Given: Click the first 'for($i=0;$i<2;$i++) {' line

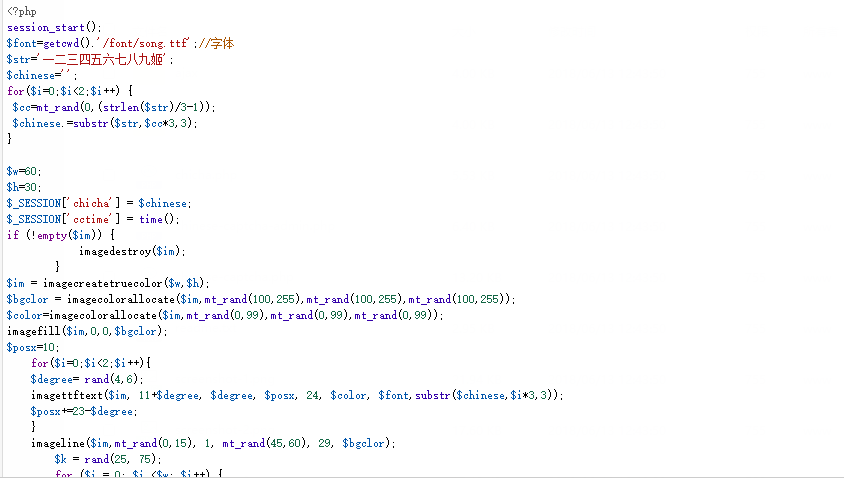Looking at the screenshot, I should (x=69, y=91).
